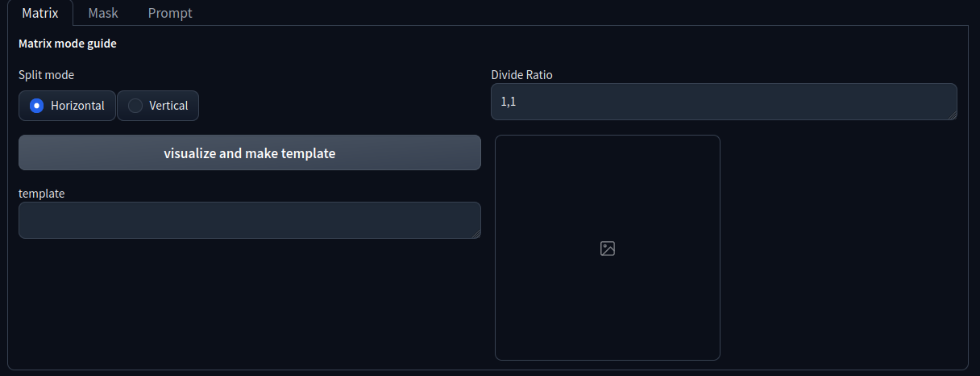
Task: Click the image placeholder icon in preview
Action: (608, 249)
